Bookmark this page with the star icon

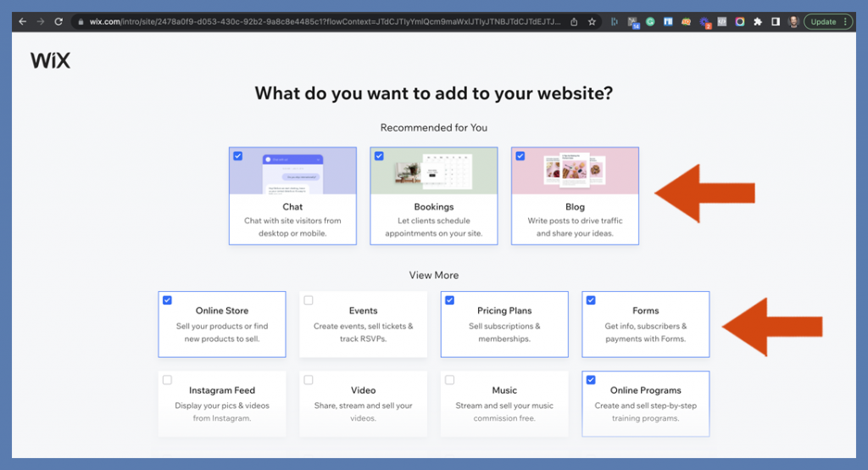[592, 21]
